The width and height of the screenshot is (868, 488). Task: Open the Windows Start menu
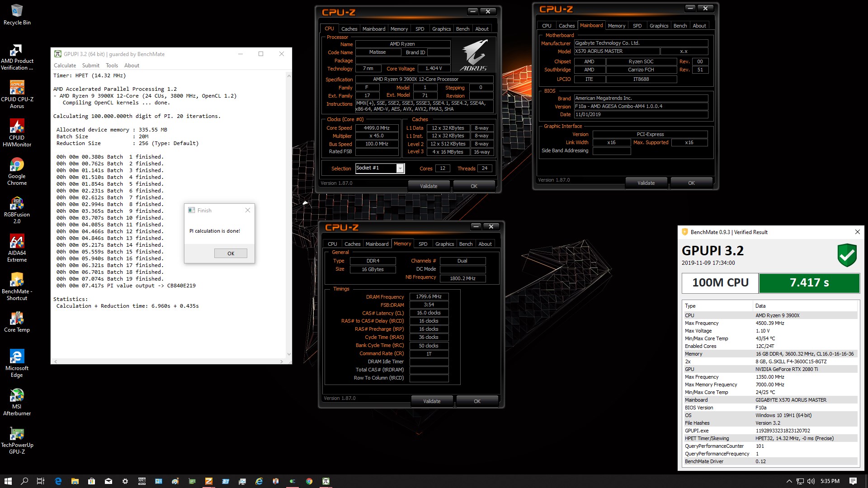(8, 481)
